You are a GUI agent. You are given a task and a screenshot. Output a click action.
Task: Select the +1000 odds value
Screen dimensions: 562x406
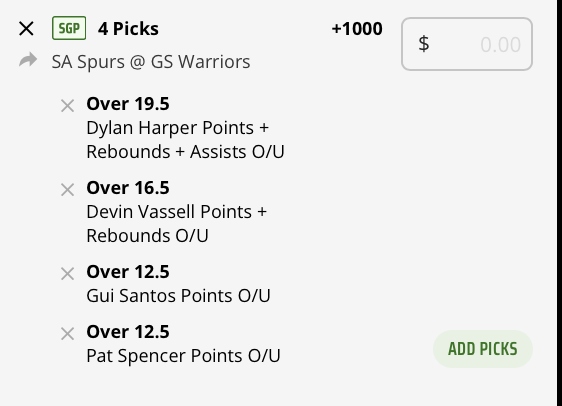click(x=357, y=29)
